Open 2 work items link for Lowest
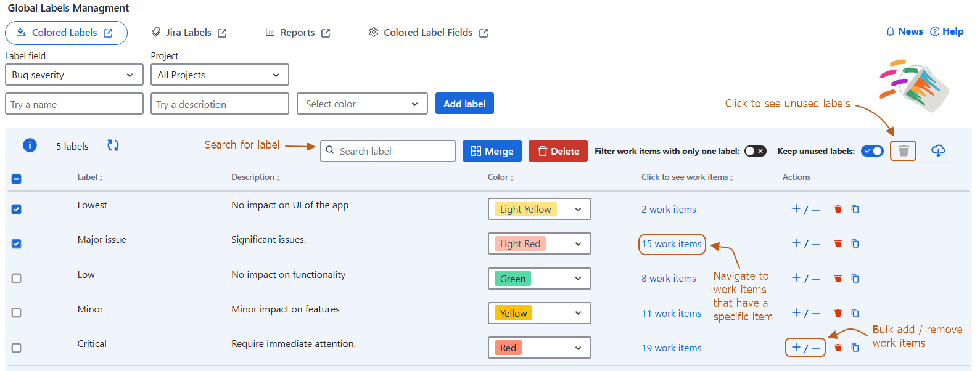The width and height of the screenshot is (980, 371). click(669, 210)
